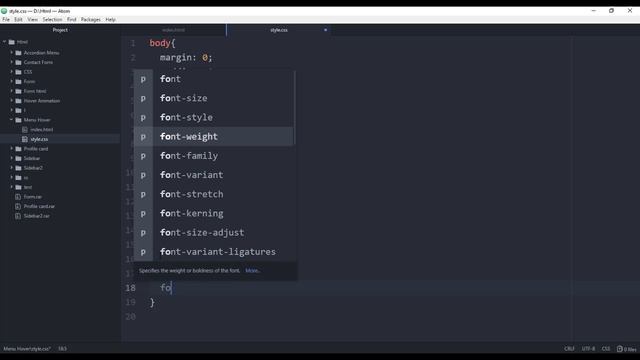Image resolution: width=640 pixels, height=360 pixels.
Task: Click the property badge beside font-kerning suggestion
Action: point(143,213)
